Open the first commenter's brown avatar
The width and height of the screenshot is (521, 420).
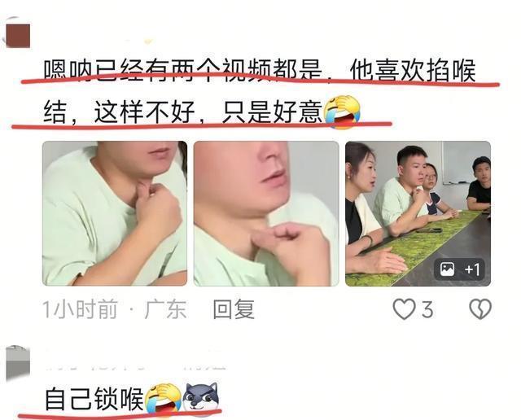pos(19,35)
